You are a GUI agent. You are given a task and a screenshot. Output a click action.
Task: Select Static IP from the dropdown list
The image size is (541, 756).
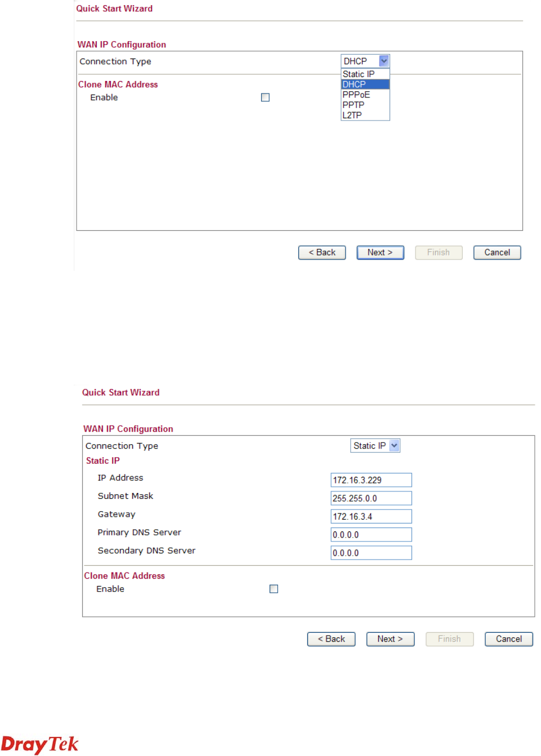pos(365,74)
